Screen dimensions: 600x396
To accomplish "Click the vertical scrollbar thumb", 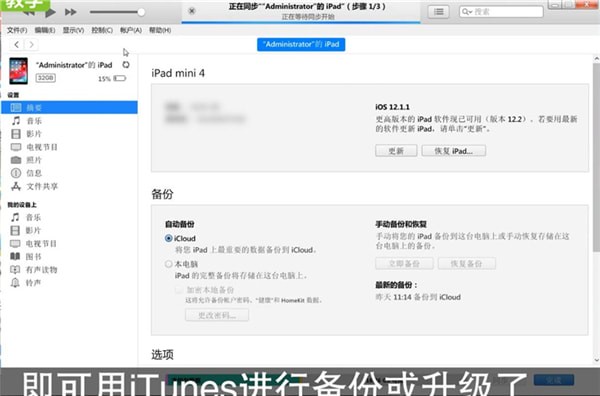I will pos(596,157).
